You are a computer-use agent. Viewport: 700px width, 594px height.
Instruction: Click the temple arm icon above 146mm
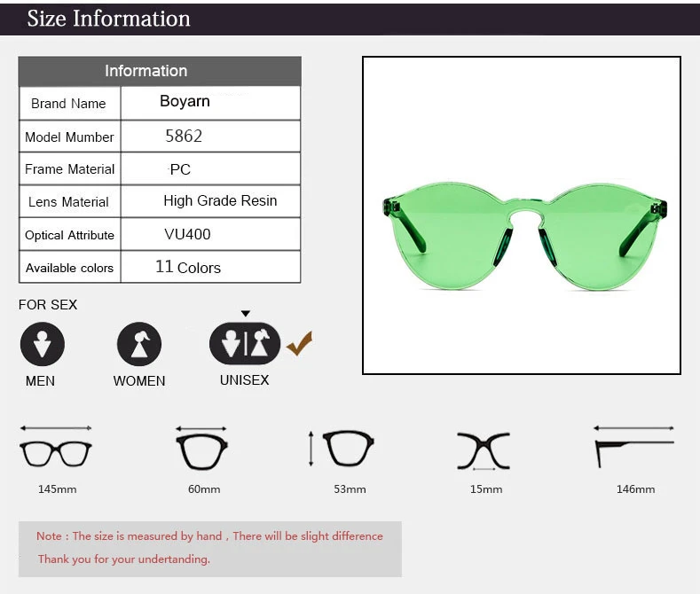(634, 447)
